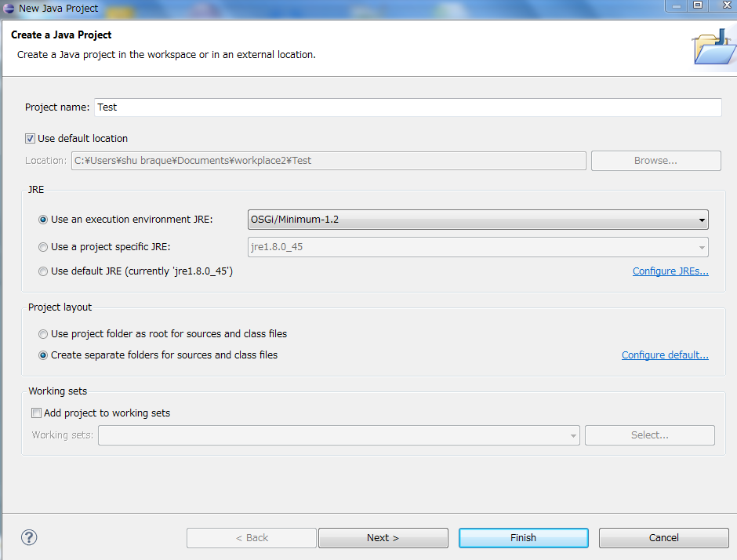The height and width of the screenshot is (560, 737).
Task: Select 'Use default JRE' option
Action: click(x=43, y=271)
